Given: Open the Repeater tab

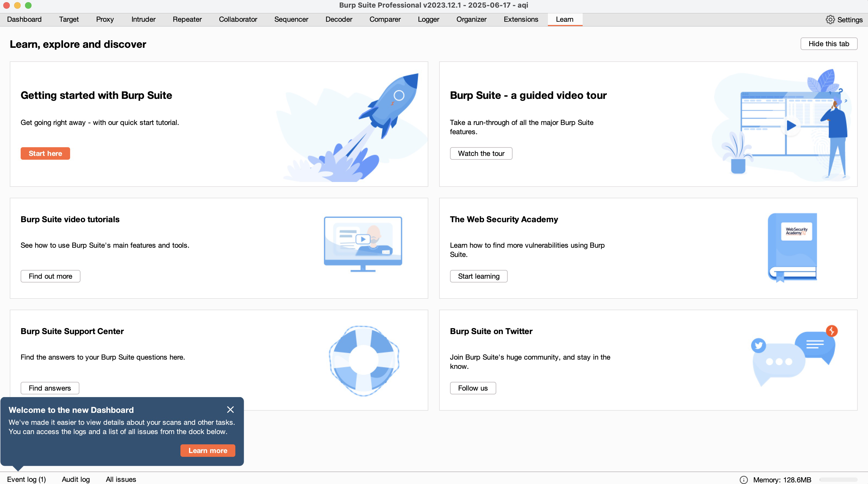Looking at the screenshot, I should [187, 20].
